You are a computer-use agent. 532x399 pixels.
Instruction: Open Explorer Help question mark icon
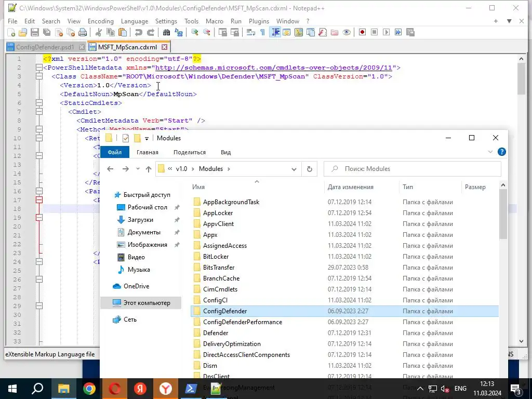point(502,152)
